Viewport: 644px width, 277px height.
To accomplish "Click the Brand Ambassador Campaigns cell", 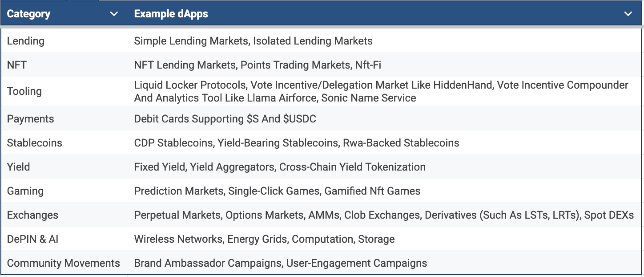I will [x=385, y=263].
